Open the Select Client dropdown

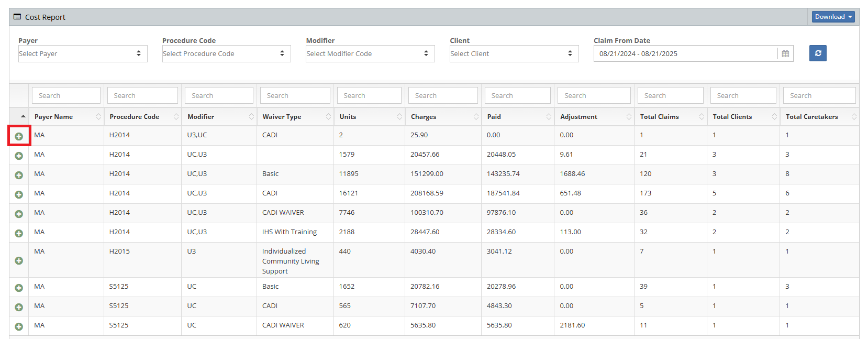coord(514,53)
